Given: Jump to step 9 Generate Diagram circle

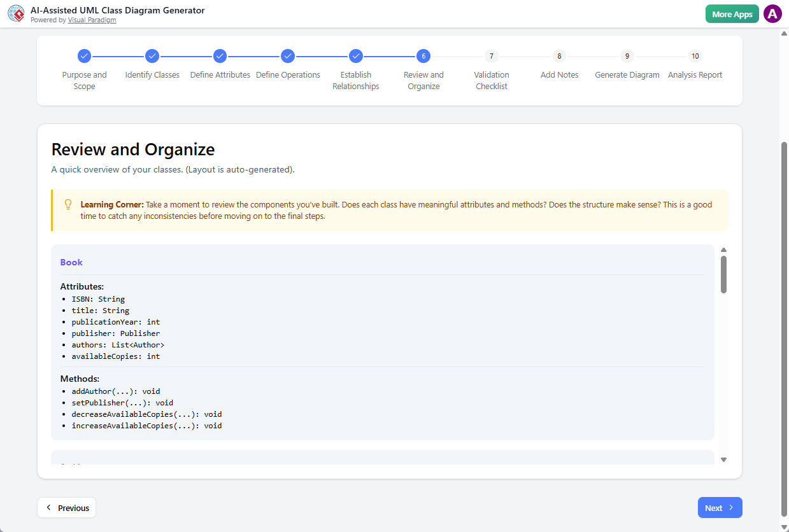Looking at the screenshot, I should [x=627, y=56].
